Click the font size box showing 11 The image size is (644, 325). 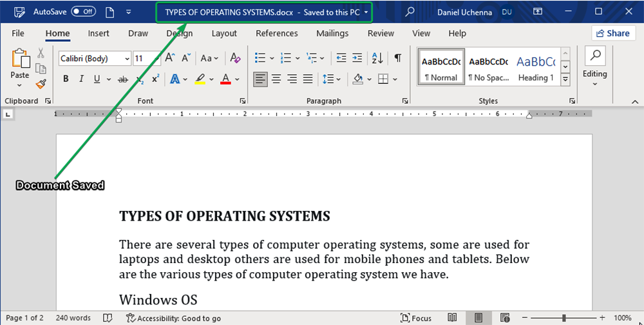142,59
